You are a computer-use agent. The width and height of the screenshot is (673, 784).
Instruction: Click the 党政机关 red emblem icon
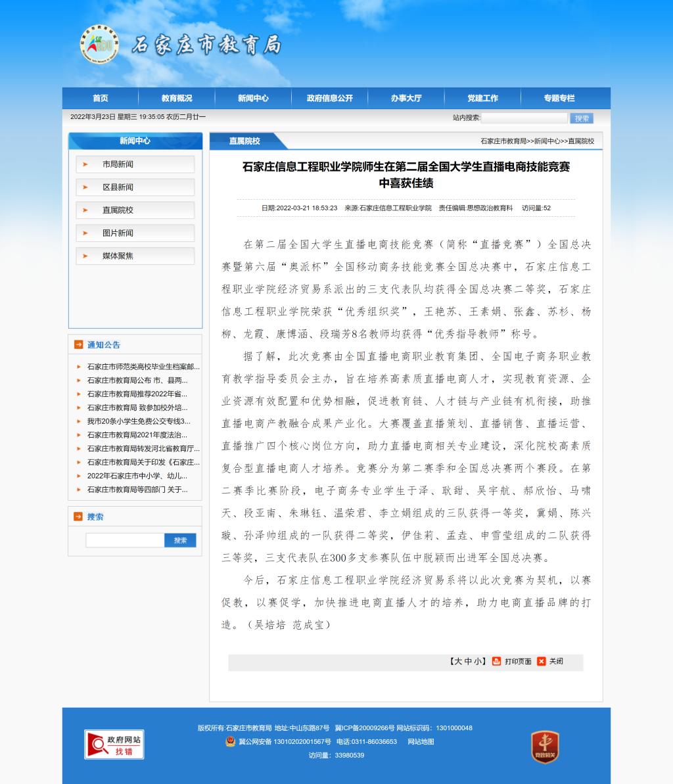click(x=545, y=747)
